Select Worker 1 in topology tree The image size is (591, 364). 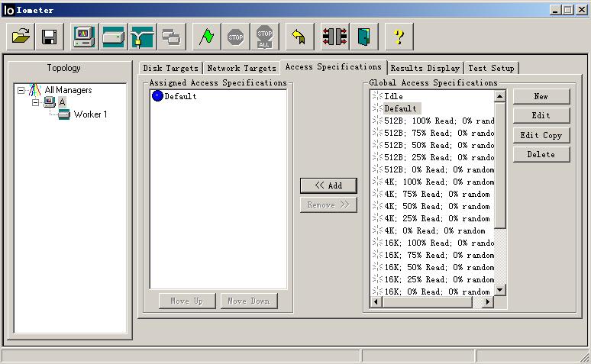90,114
